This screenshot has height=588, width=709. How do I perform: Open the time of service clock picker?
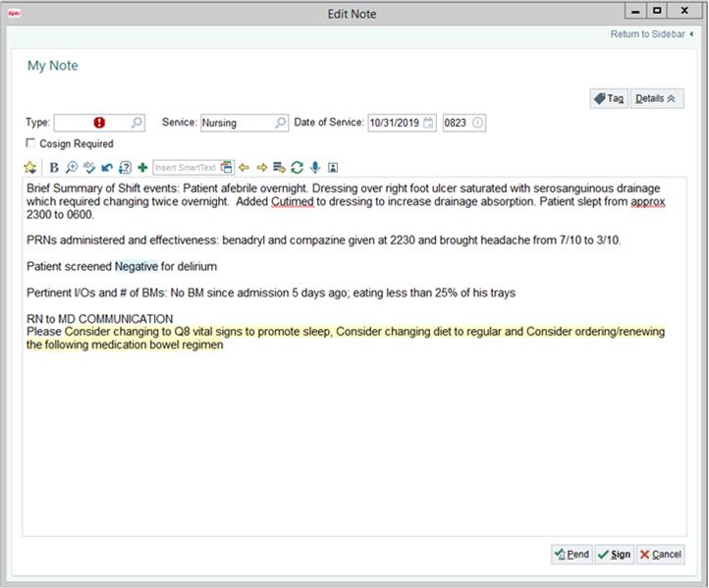[x=477, y=123]
